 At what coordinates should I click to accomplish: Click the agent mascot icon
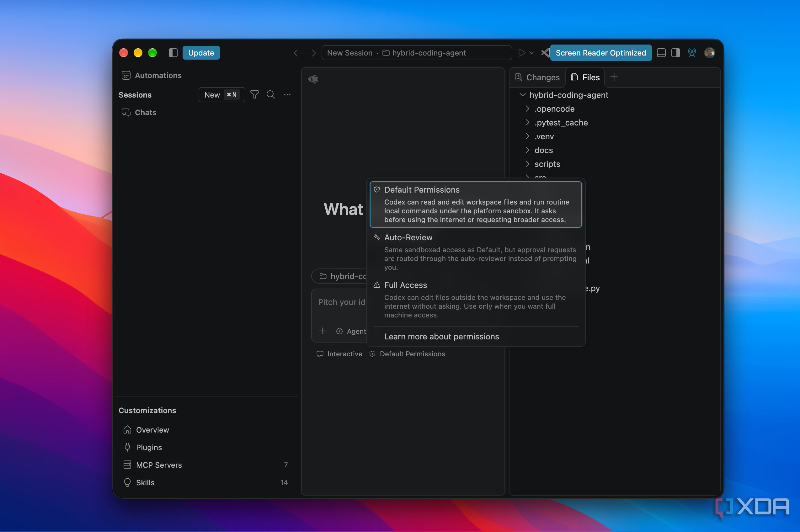pyautogui.click(x=313, y=79)
